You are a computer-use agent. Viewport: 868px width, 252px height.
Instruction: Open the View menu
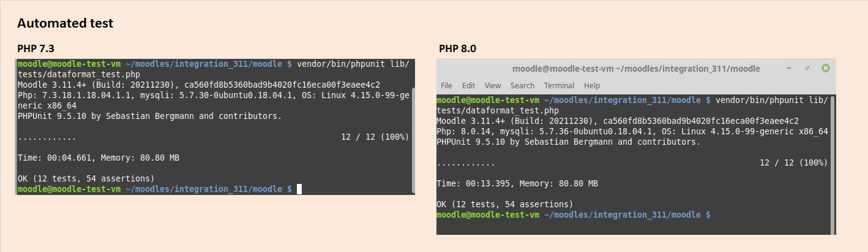[x=493, y=86]
